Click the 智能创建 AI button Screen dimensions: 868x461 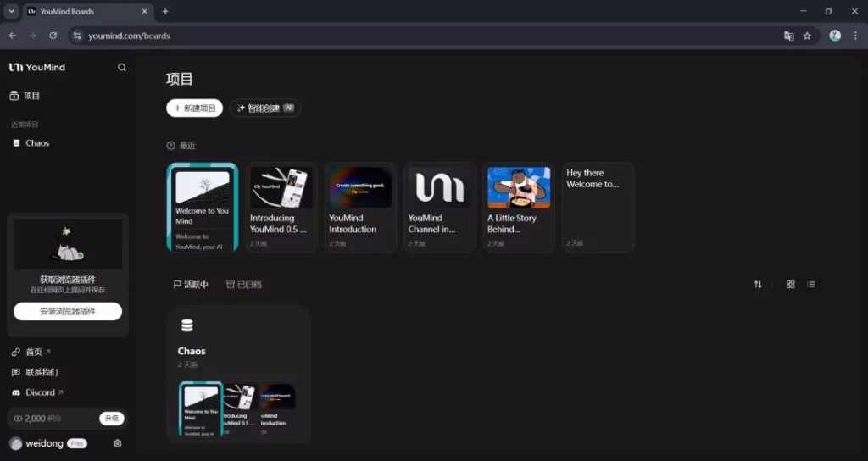[x=265, y=108]
